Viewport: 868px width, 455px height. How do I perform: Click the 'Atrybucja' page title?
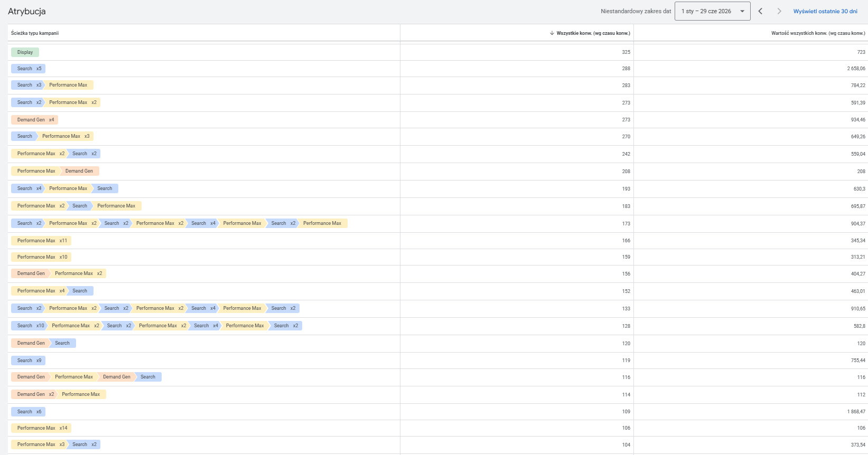[x=27, y=11]
